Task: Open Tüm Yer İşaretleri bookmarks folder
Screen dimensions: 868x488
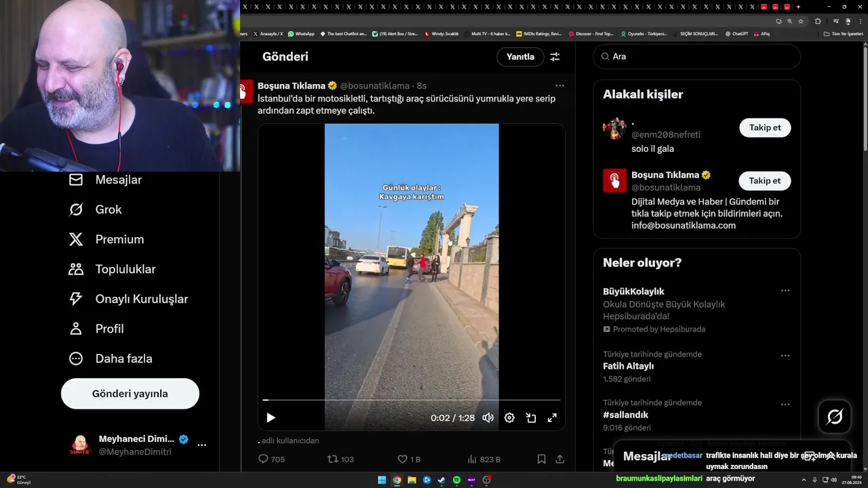Action: click(x=844, y=34)
